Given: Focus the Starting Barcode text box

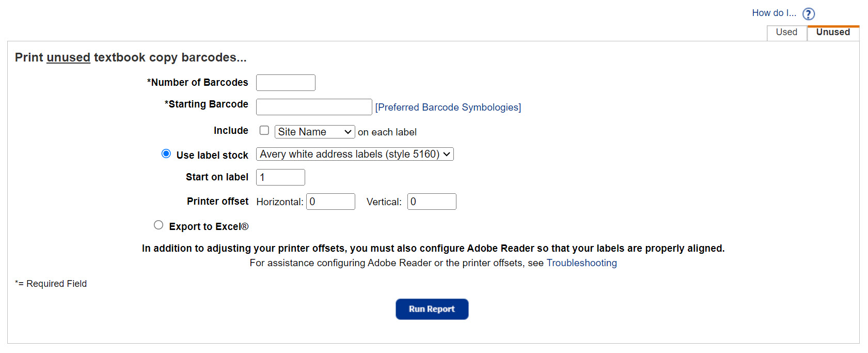Looking at the screenshot, I should 314,107.
